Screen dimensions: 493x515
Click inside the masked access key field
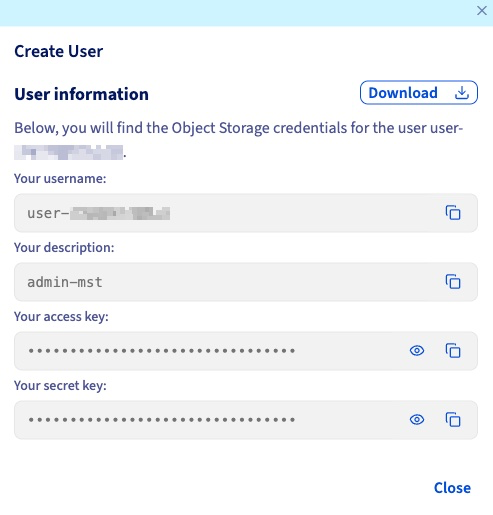[246, 351]
